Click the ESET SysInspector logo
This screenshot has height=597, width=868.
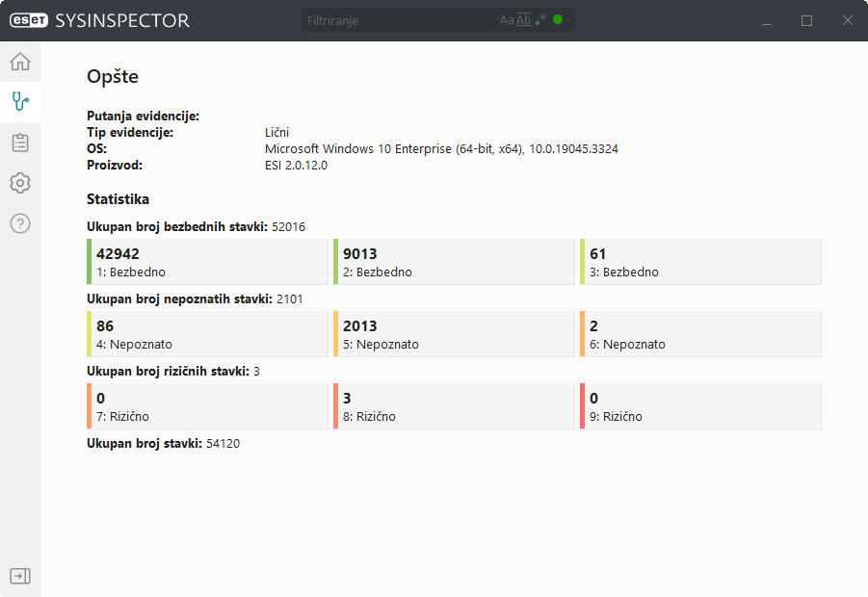pos(100,20)
